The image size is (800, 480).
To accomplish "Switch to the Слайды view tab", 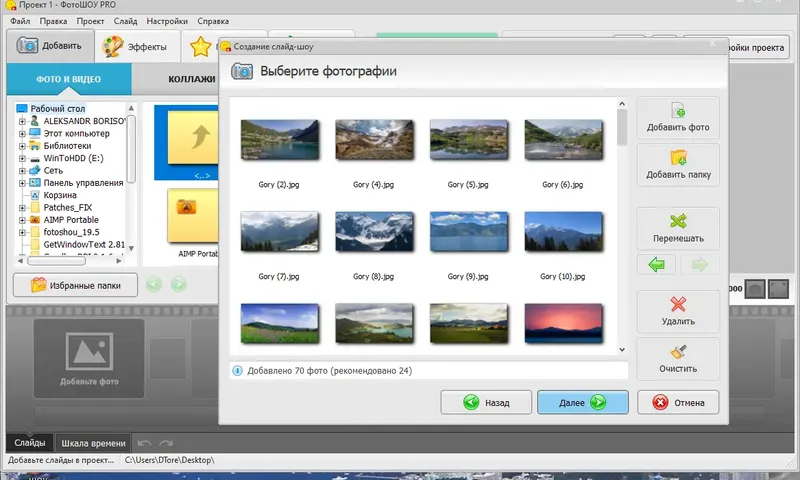I will point(30,443).
